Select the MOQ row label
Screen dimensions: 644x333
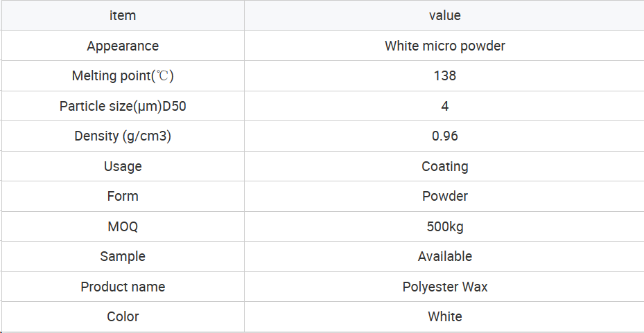click(x=123, y=226)
